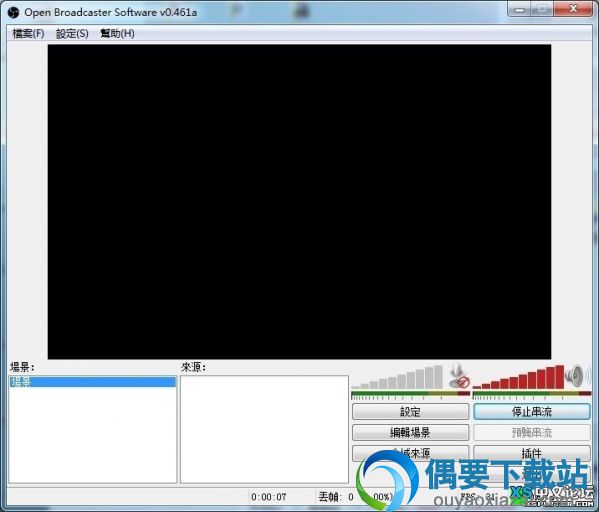Click the 編輯場景 edit scene button
The width and height of the screenshot is (599, 512).
pyautogui.click(x=410, y=432)
